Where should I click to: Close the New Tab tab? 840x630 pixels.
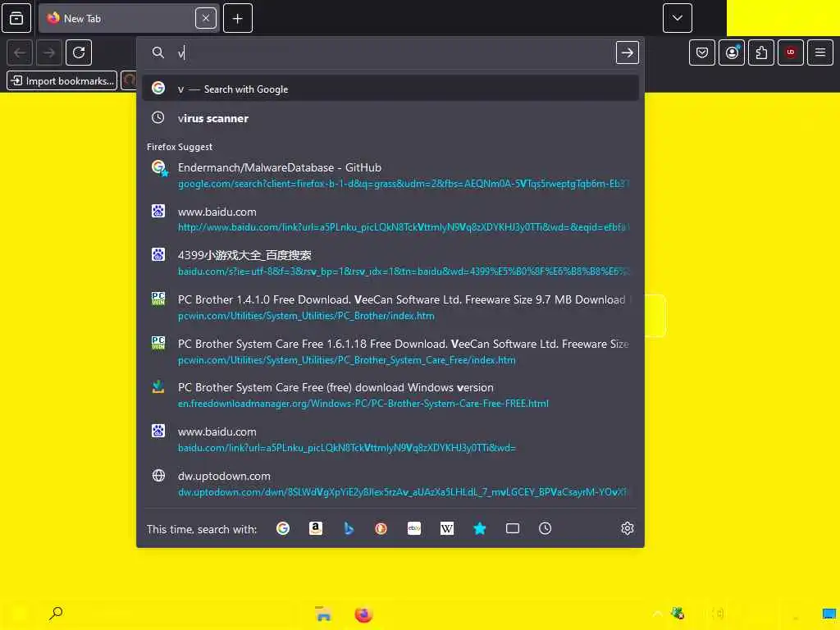(206, 18)
